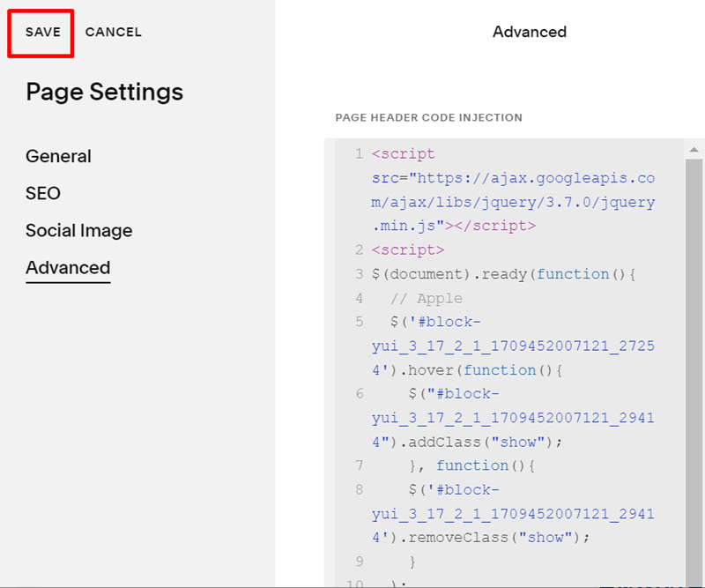Image resolution: width=705 pixels, height=588 pixels.
Task: Select the Advanced tab in sidebar
Action: tap(68, 268)
